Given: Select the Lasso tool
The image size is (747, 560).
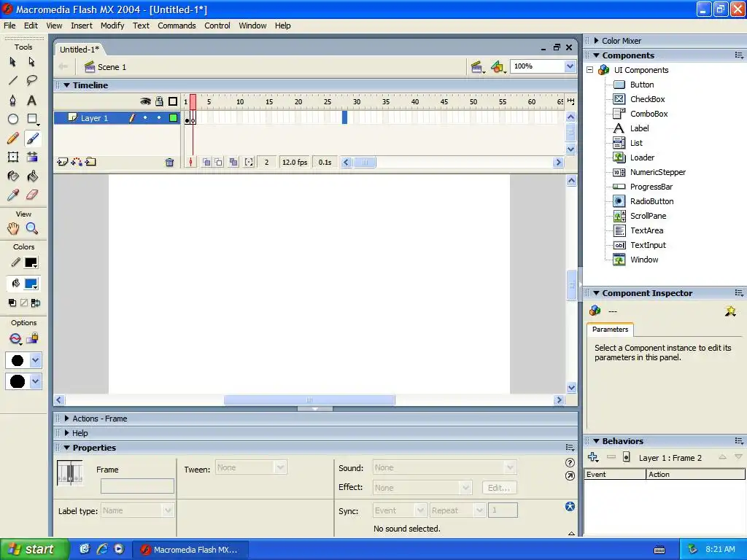Looking at the screenshot, I should coord(31,80).
